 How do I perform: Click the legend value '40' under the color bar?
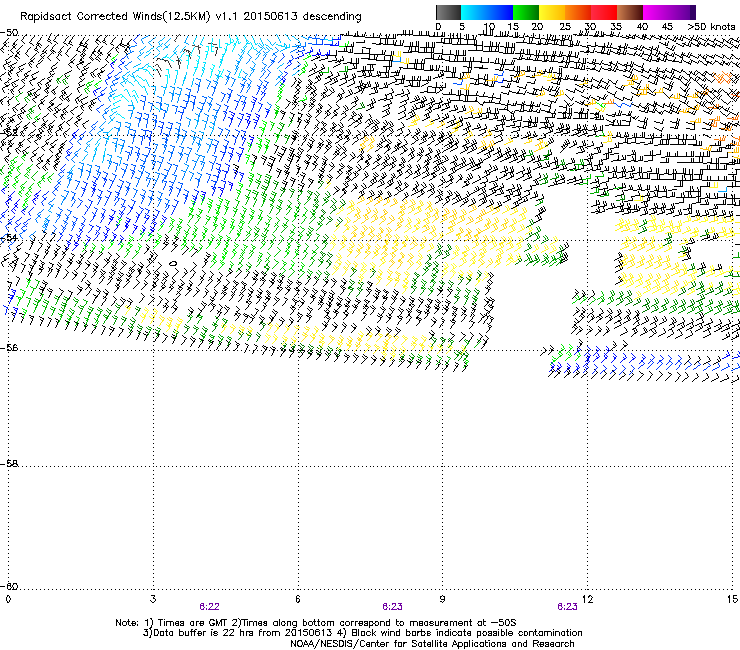[642, 27]
